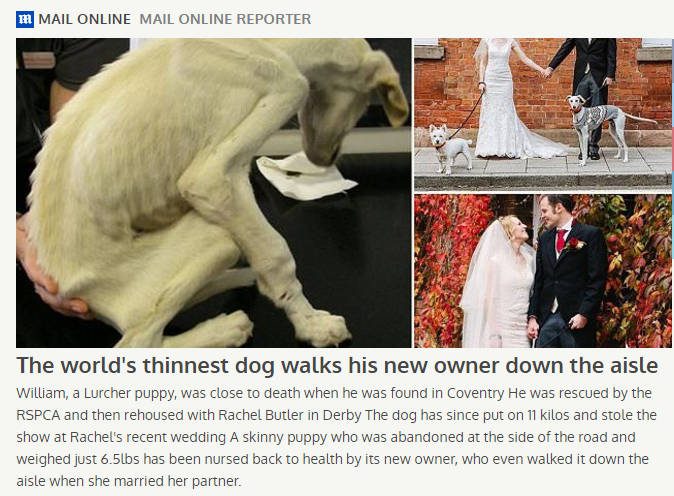Click the puppy's front paw in large photo
The image size is (674, 496).
pyautogui.click(x=323, y=328)
